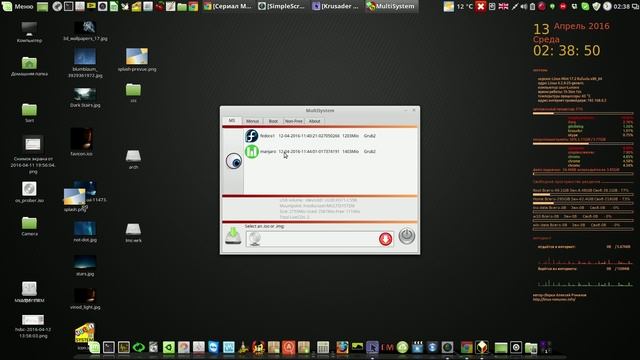Select the wood_light.jpg thumbnail on desktop
The height and width of the screenshot is (360, 640).
pyautogui.click(x=85, y=296)
